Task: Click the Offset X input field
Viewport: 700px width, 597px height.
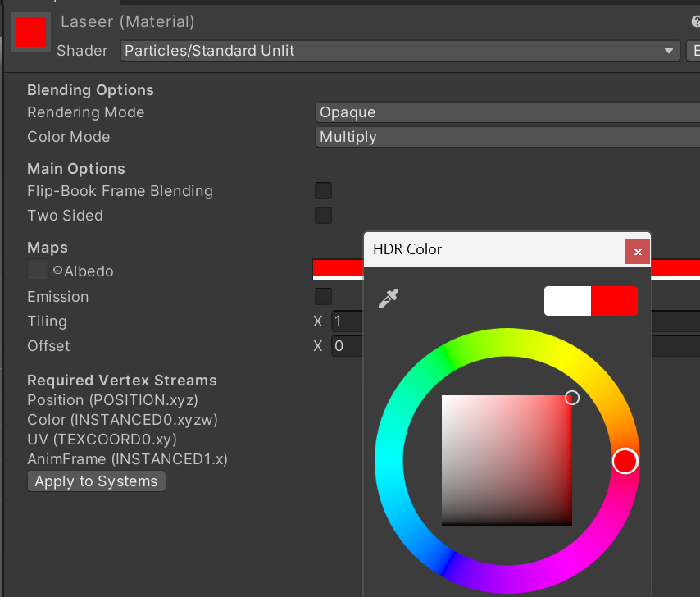Action: [x=348, y=345]
